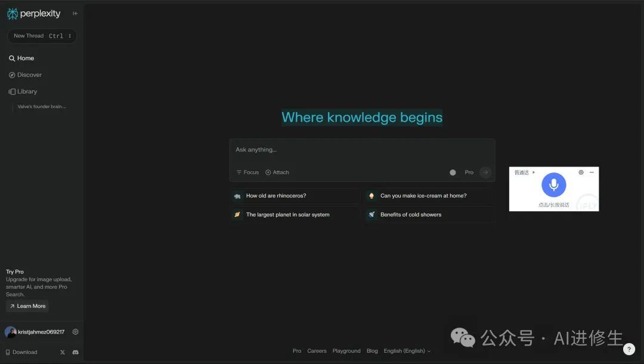Collapse the sidebar with arrow icon
The image size is (644, 364).
pyautogui.click(x=75, y=14)
